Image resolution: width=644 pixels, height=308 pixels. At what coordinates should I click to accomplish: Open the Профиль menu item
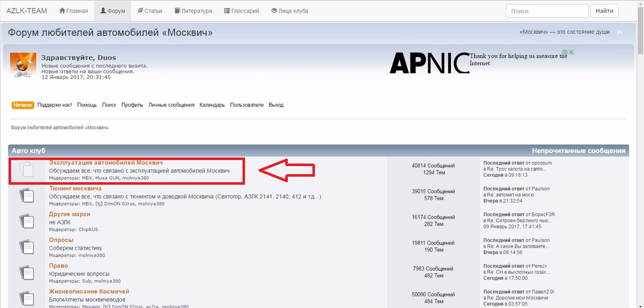(132, 105)
